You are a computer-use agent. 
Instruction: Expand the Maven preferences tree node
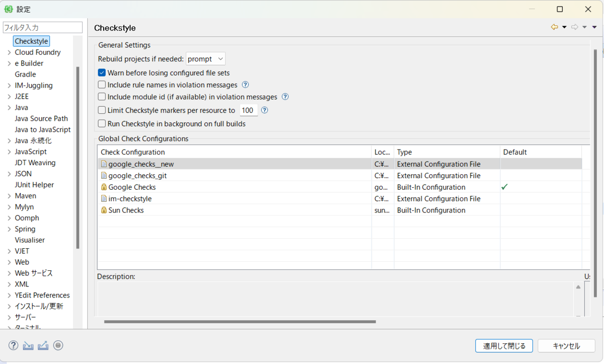click(9, 196)
